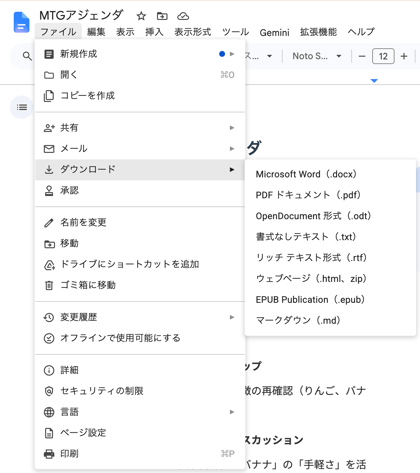Screen dimensions: 420x473
Task: Expand the ダウンロード submenu arrow
Action: coord(232,170)
